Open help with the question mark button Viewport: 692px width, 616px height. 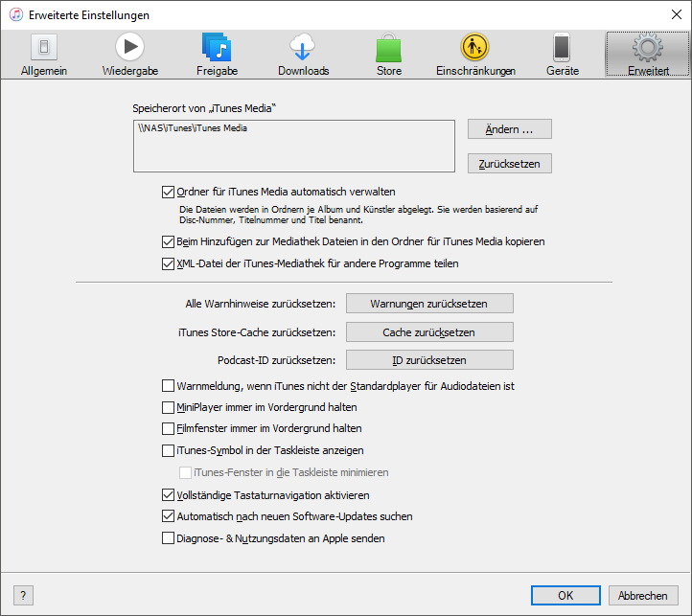[x=23, y=596]
